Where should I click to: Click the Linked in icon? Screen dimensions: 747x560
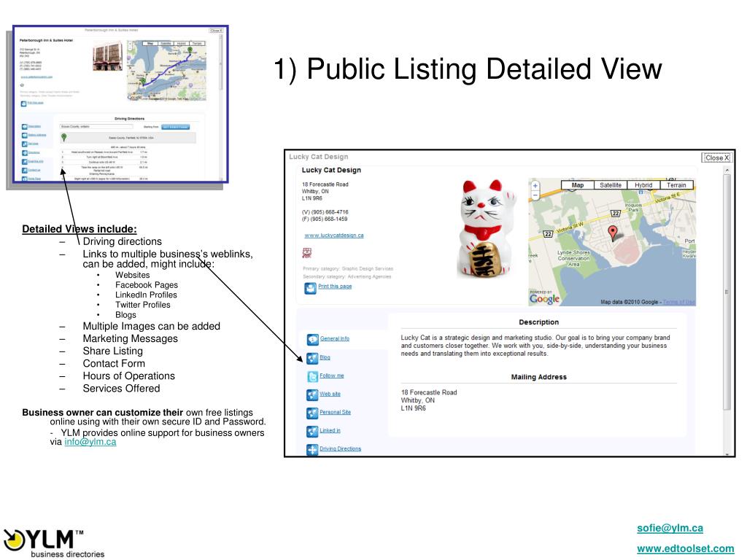(312, 432)
